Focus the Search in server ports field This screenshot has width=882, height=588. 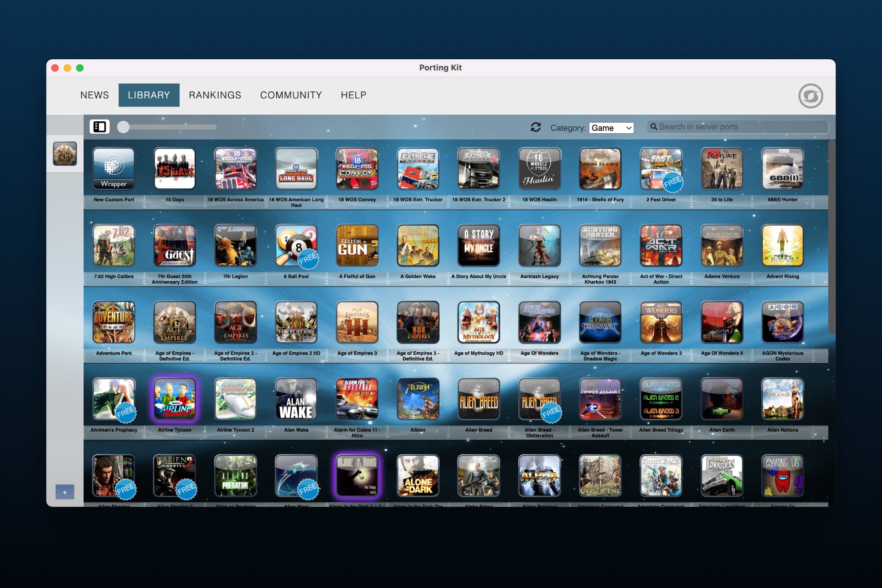tap(737, 127)
